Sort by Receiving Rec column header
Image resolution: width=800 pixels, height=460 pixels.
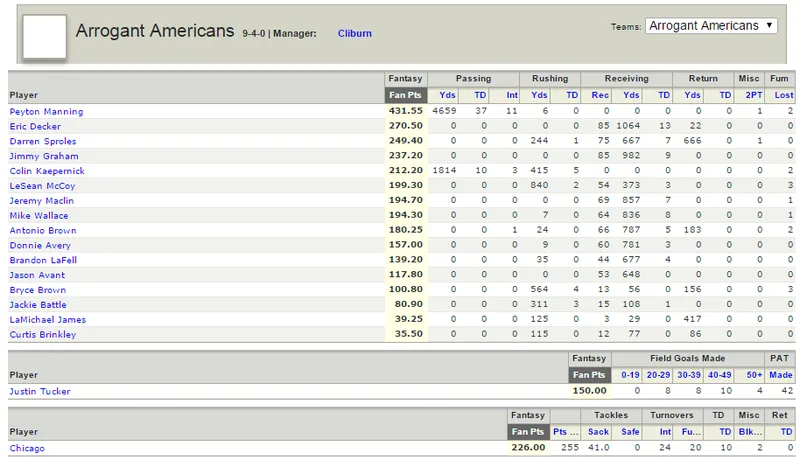(x=600, y=95)
